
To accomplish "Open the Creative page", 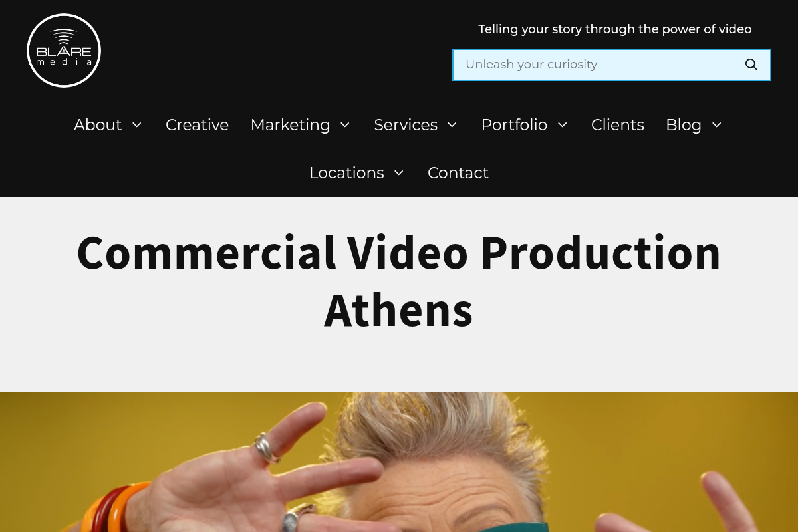I will [197, 125].
